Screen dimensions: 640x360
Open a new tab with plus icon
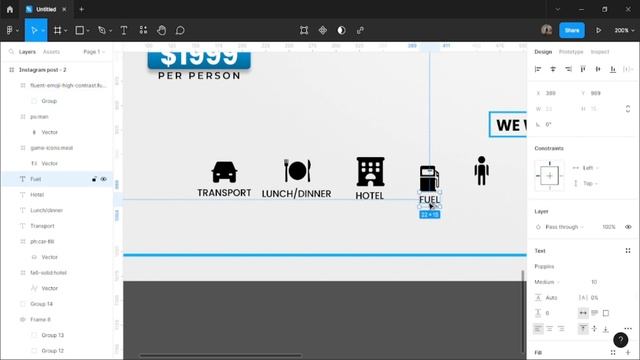point(81,9)
